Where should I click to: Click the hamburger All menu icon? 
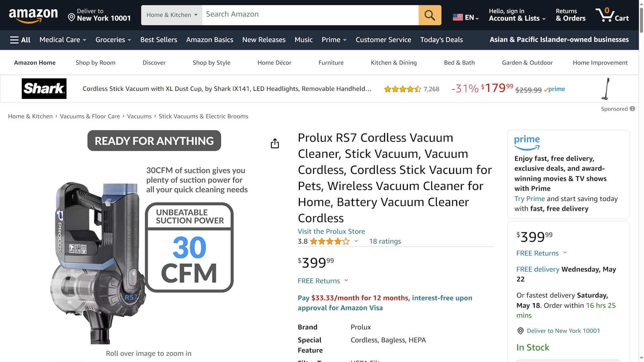pyautogui.click(x=20, y=40)
